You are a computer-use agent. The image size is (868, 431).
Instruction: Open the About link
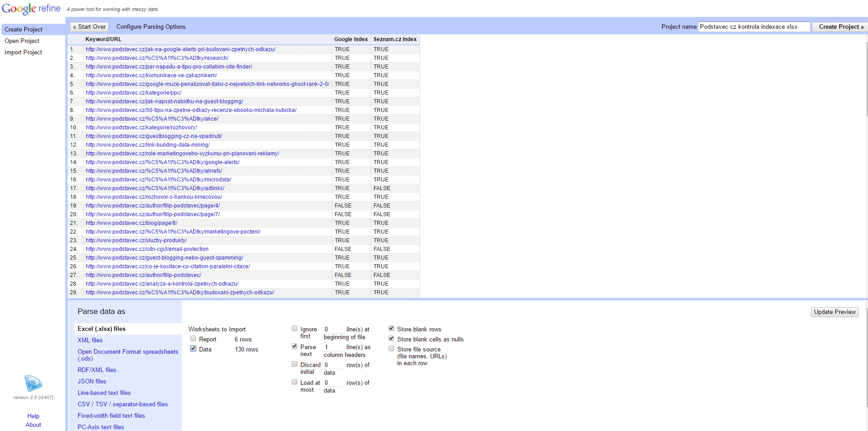point(33,425)
